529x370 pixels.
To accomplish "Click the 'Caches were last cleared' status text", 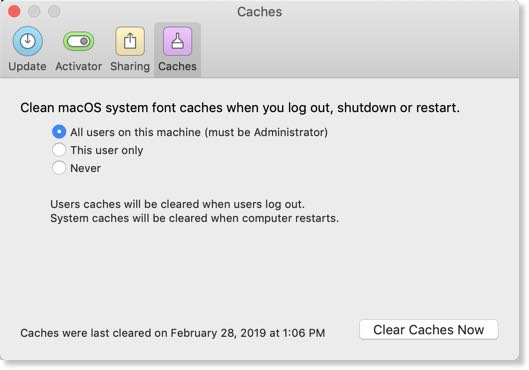I will tap(173, 333).
